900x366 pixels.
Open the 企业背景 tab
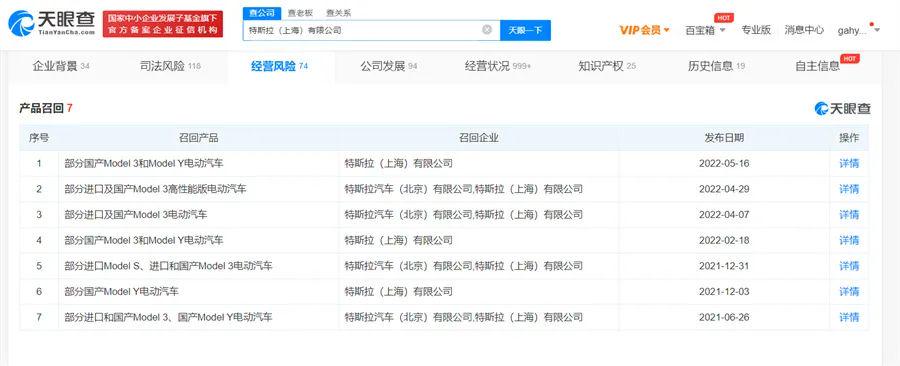(x=61, y=66)
